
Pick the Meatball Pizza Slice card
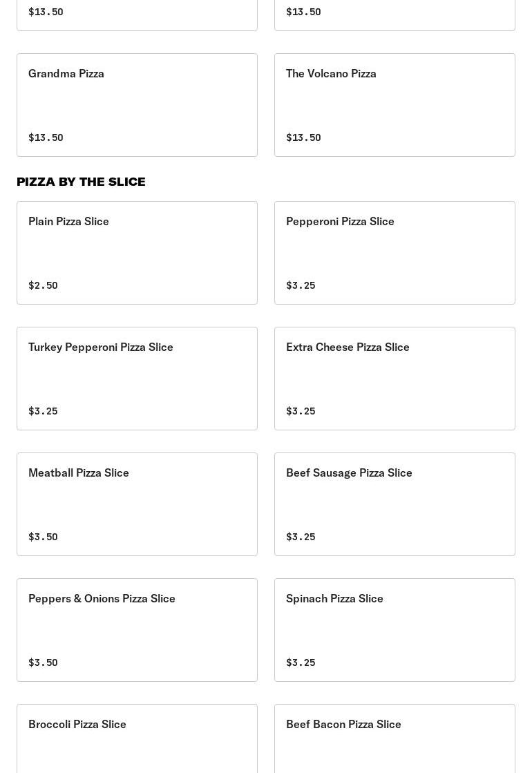pyautogui.click(x=137, y=504)
